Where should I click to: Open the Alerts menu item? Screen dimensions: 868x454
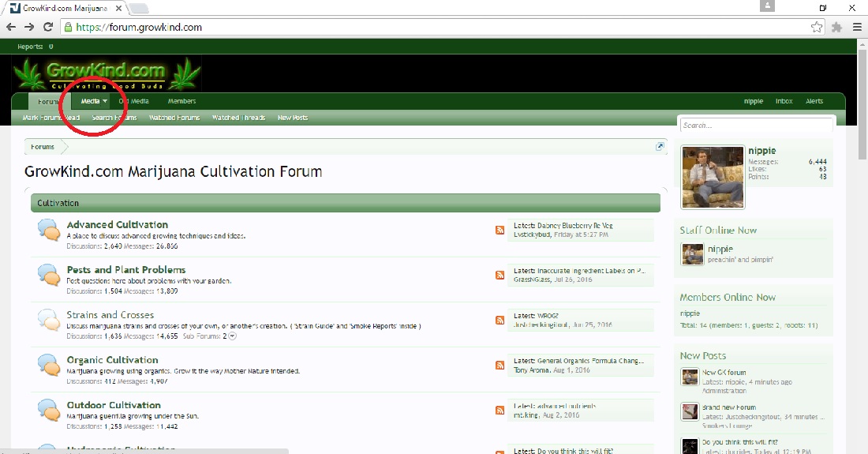point(814,101)
